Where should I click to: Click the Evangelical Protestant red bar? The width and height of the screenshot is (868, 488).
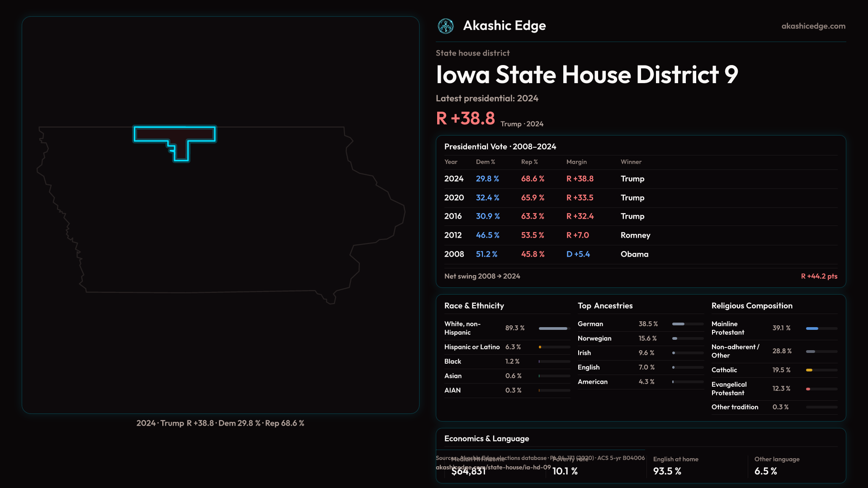pos(808,389)
